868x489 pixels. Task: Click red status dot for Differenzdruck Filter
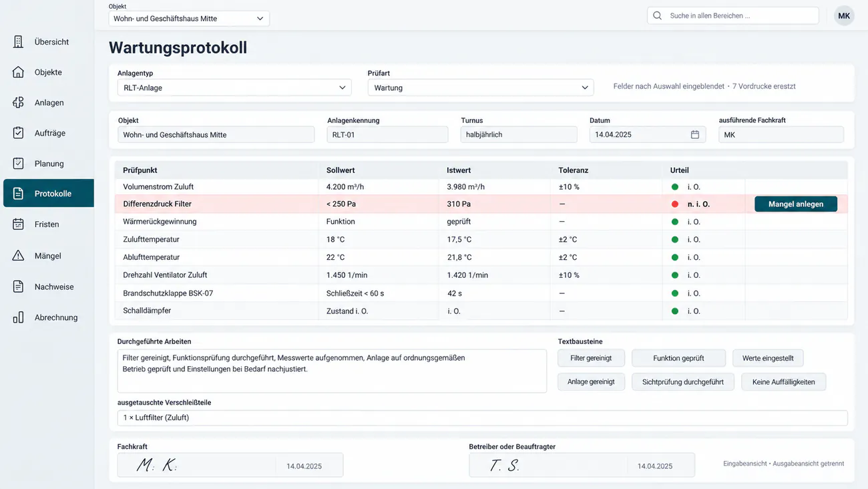[675, 204]
